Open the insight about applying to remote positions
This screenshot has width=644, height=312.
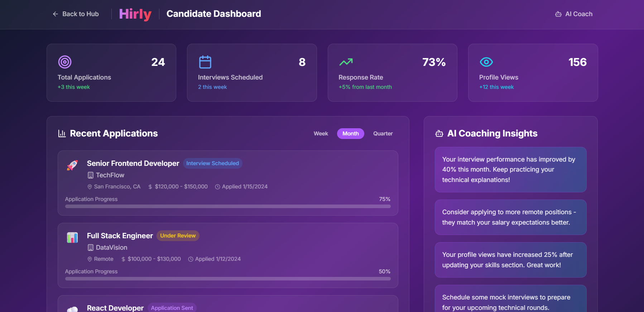[x=511, y=217]
